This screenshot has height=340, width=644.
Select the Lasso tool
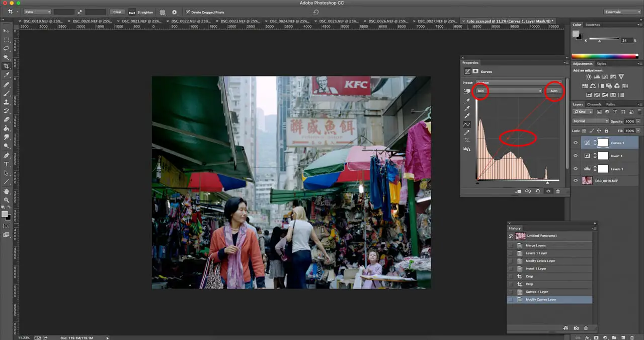(x=7, y=49)
